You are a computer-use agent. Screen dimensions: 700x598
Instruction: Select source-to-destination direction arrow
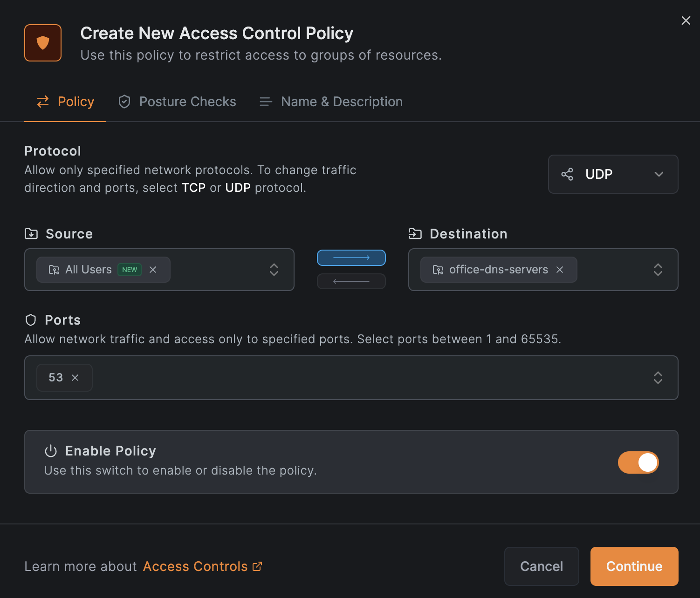(x=351, y=258)
